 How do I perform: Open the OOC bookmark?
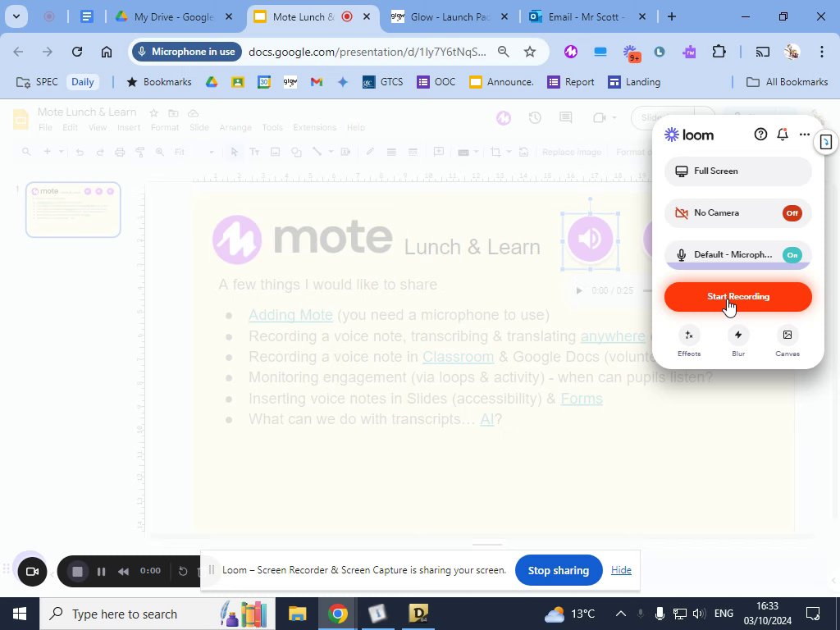click(x=436, y=82)
